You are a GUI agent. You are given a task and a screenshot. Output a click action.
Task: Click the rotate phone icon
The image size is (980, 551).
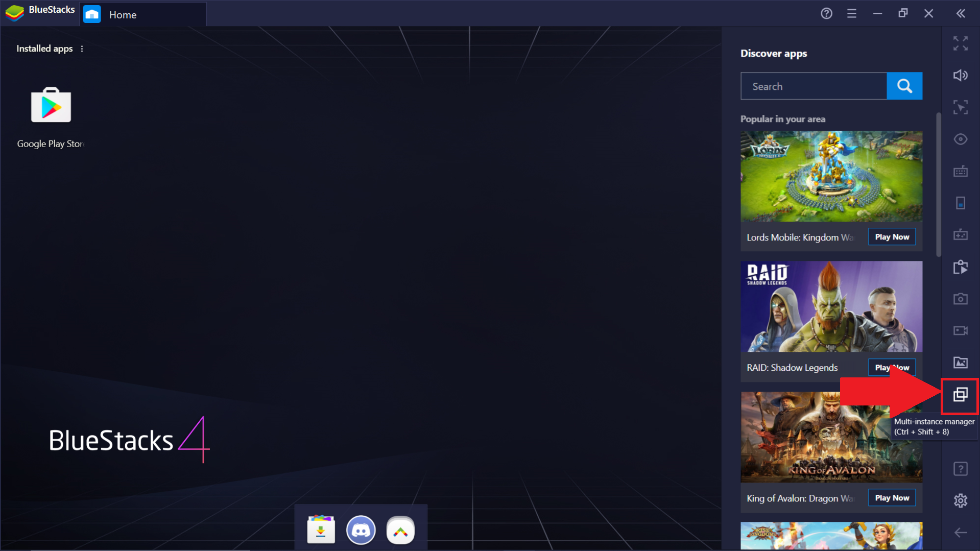pos(960,203)
